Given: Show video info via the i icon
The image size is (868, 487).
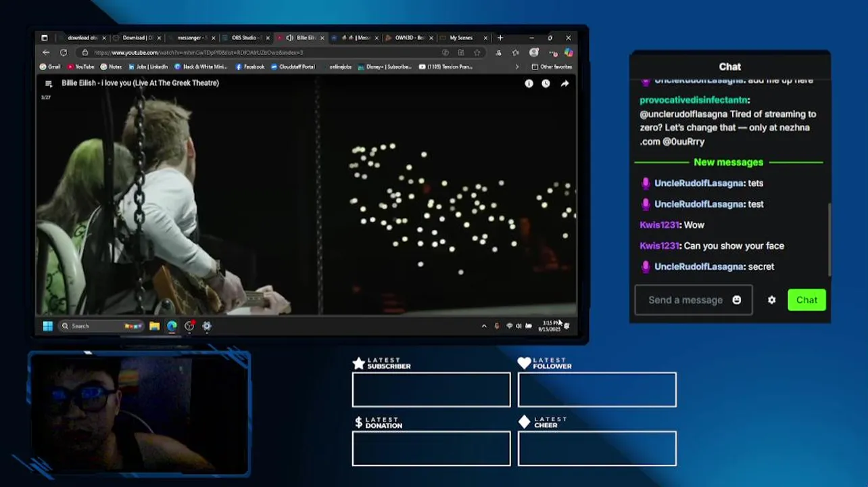Looking at the screenshot, I should tap(529, 83).
